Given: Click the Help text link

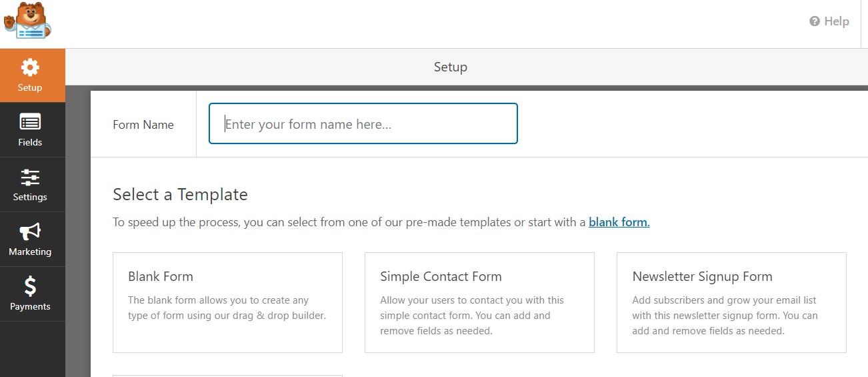Looking at the screenshot, I should click(x=836, y=21).
